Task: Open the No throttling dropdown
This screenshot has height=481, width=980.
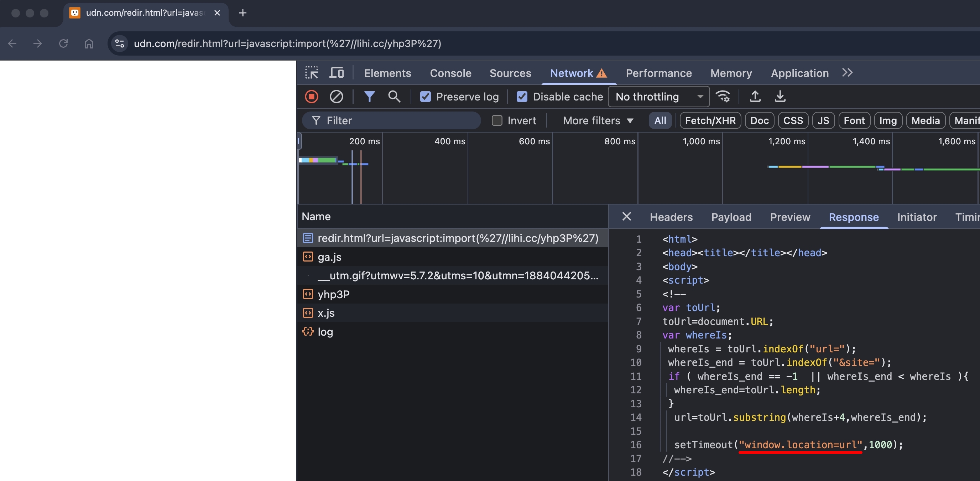Action: coord(659,97)
